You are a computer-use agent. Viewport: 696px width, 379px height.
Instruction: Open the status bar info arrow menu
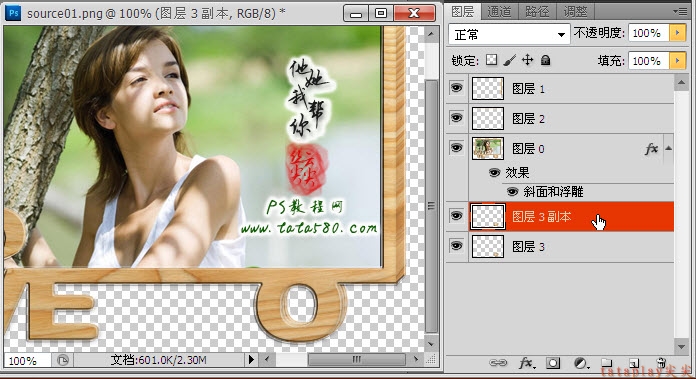point(251,359)
